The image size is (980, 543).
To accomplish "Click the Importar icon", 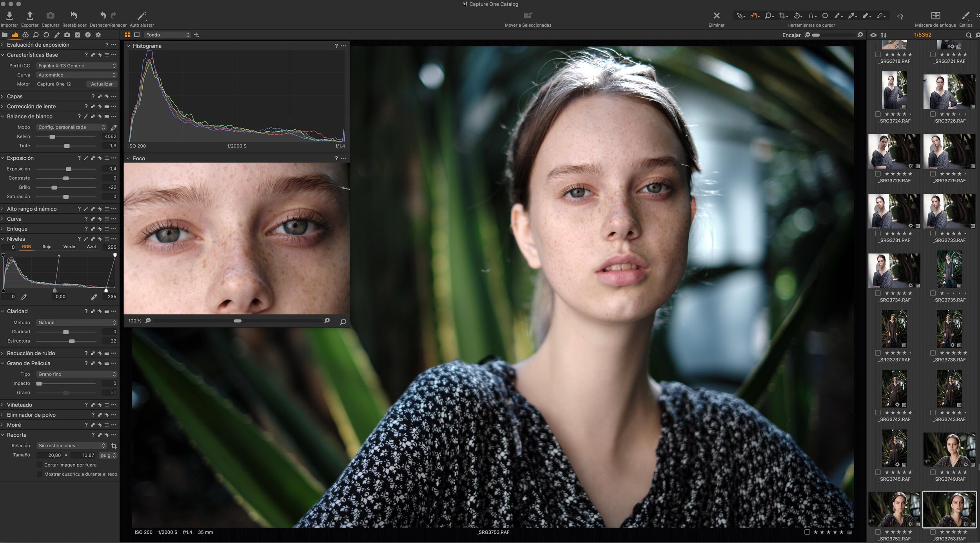I will pos(9,16).
